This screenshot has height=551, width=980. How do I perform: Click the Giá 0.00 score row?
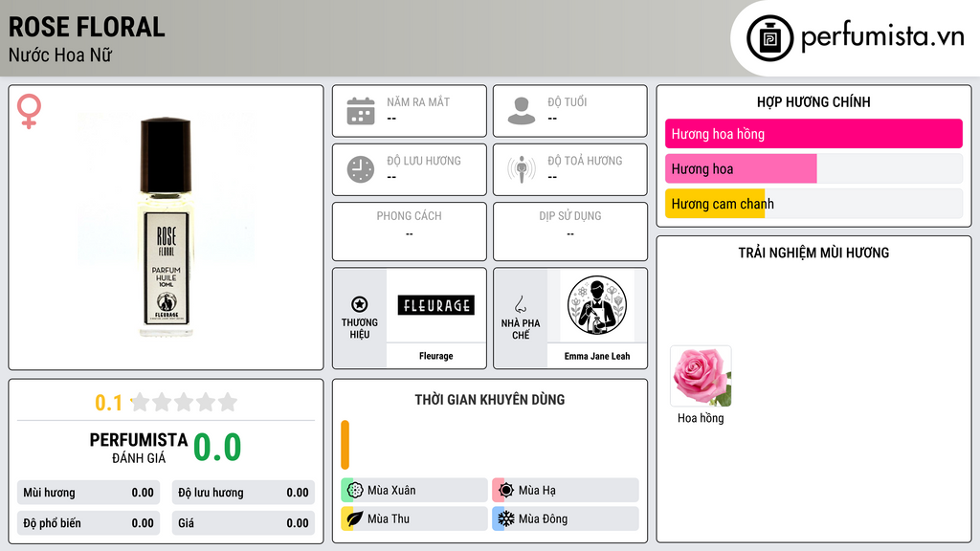click(x=243, y=523)
